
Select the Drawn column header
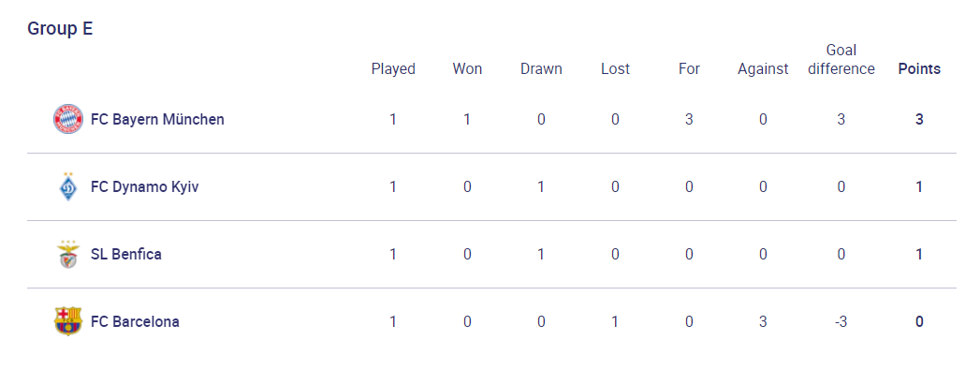(541, 68)
